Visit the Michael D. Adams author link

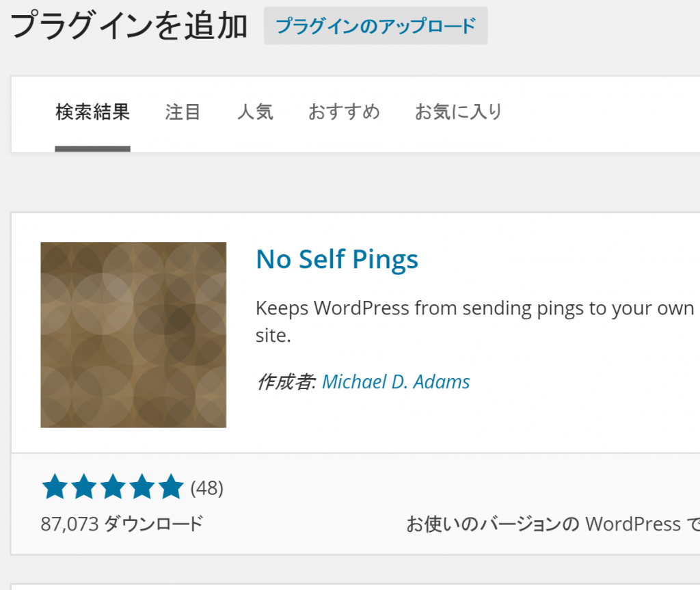(397, 381)
